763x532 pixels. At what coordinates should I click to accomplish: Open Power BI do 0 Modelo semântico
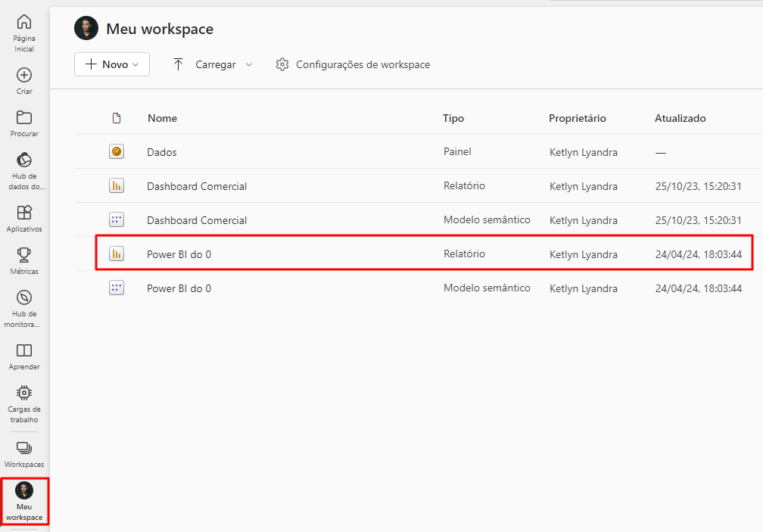[179, 288]
